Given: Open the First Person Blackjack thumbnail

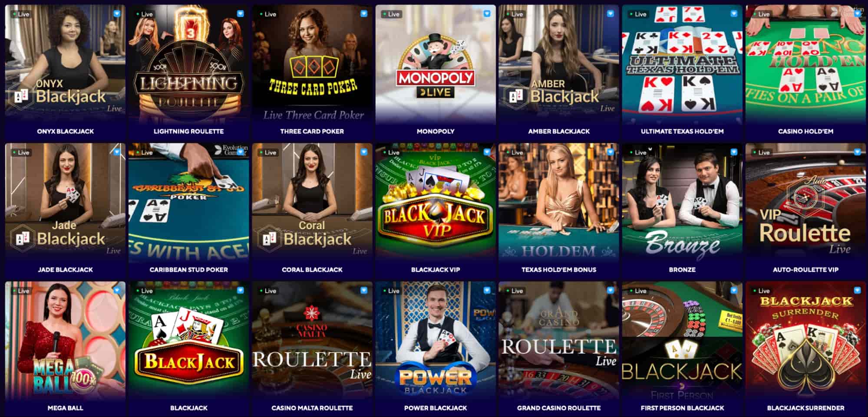Looking at the screenshot, I should tap(682, 341).
